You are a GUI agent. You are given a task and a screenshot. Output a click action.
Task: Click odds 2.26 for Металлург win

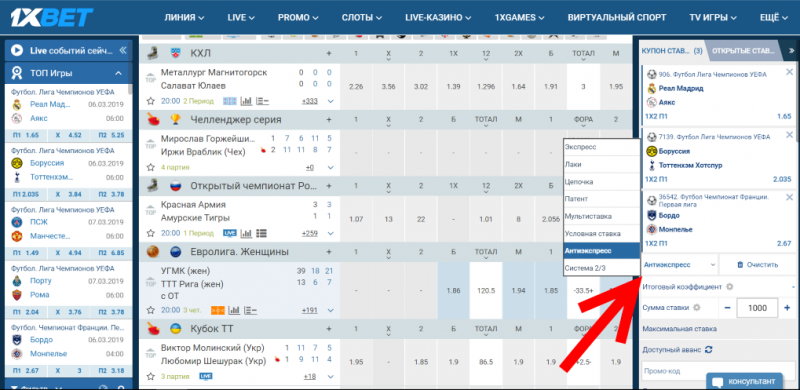pyautogui.click(x=356, y=87)
